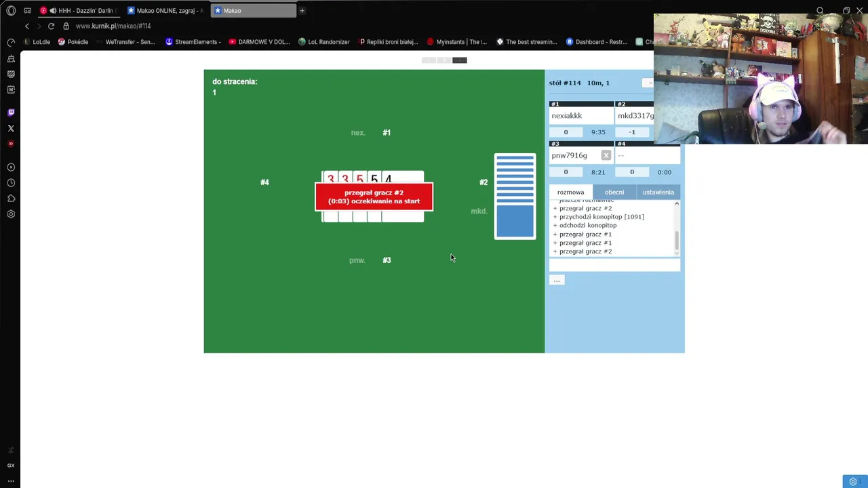Screen dimensions: 868x488
Task: Open the Myinstants bookmark
Action: coord(456,42)
